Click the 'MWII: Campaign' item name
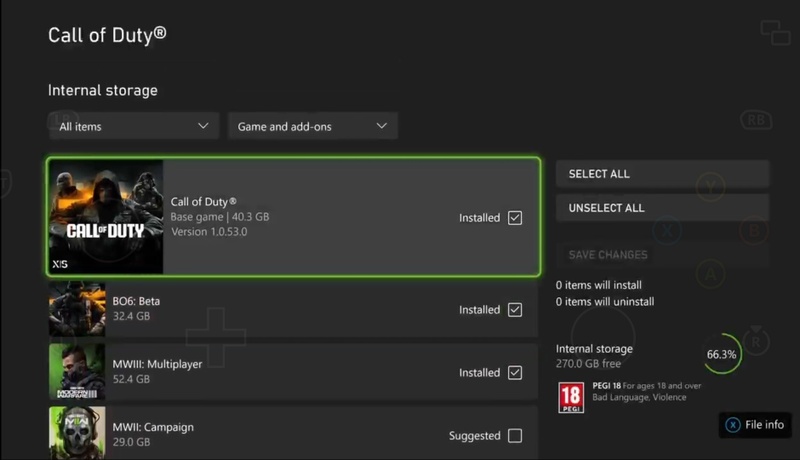 153,427
